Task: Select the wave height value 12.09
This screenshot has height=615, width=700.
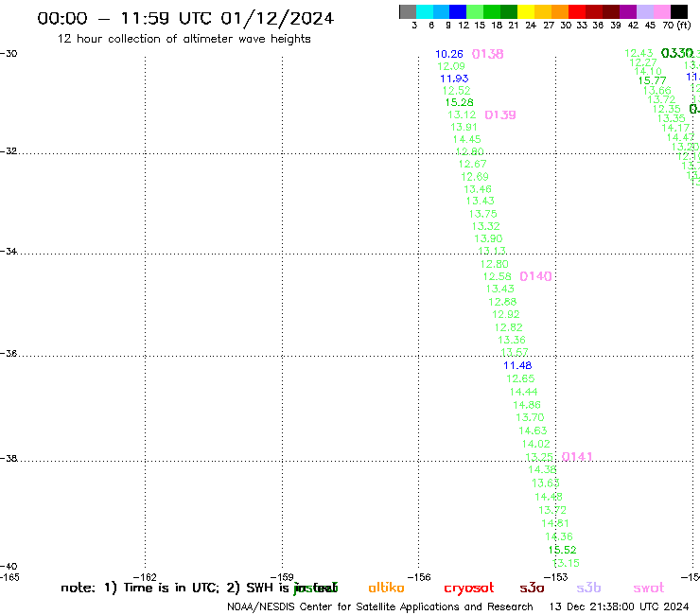Action: [x=451, y=66]
